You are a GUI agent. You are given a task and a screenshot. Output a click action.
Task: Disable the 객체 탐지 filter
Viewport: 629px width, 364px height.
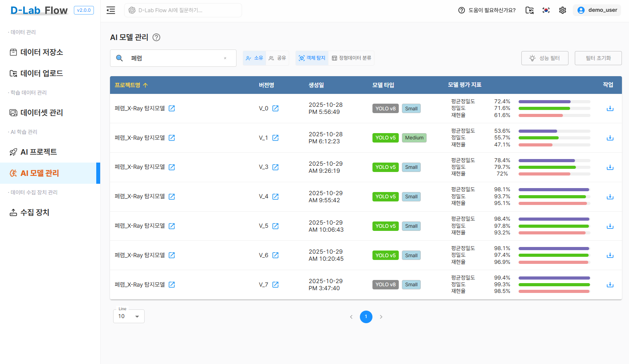tap(312, 58)
